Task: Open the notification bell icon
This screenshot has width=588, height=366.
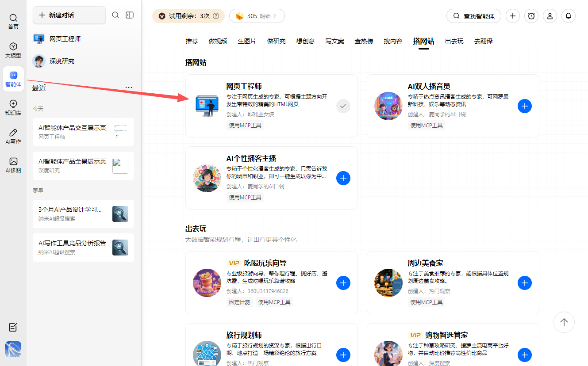Action: point(569,16)
